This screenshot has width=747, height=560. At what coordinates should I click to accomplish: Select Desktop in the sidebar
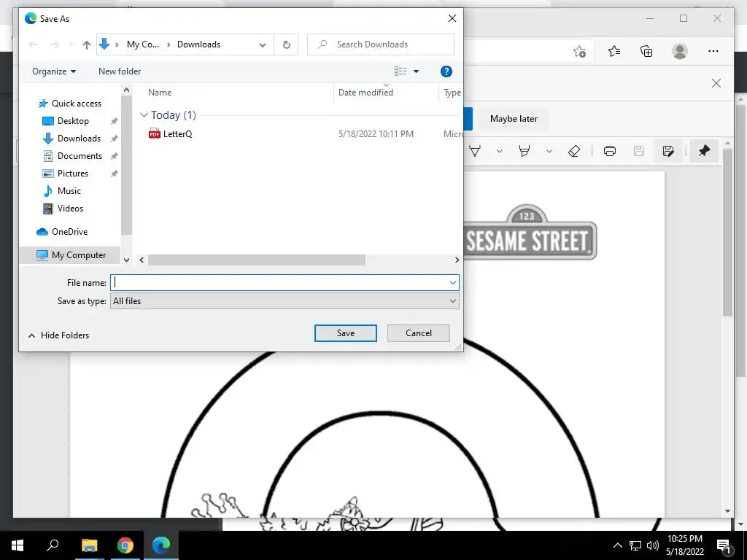click(x=73, y=121)
